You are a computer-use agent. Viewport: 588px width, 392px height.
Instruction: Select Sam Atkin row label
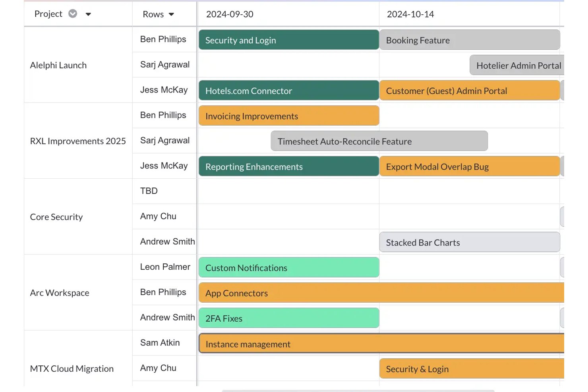coord(164,343)
